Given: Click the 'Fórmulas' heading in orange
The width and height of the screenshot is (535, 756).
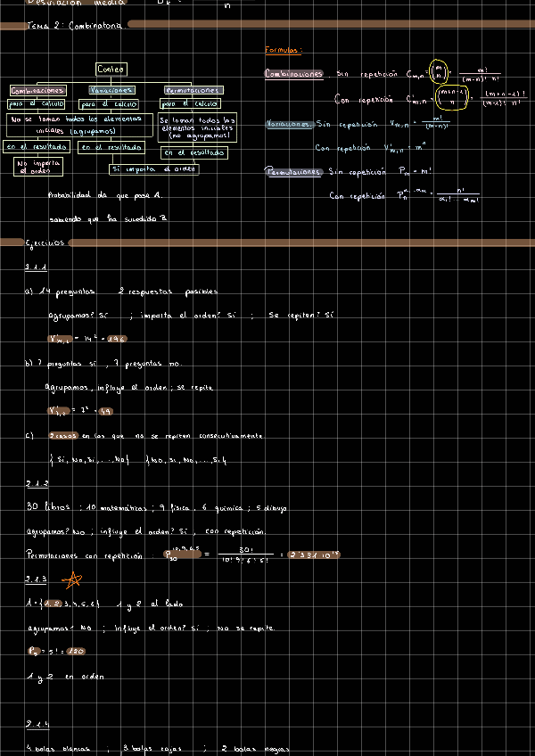Looking at the screenshot, I should tap(284, 50).
